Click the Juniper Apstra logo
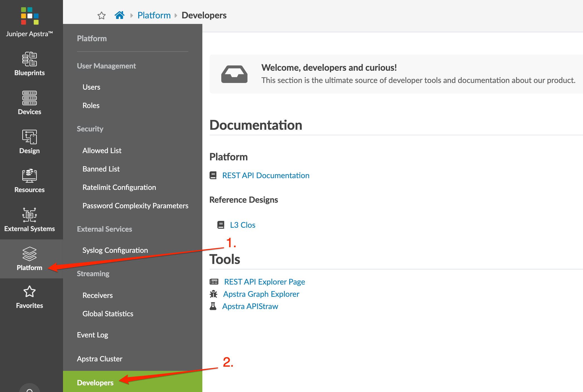The width and height of the screenshot is (583, 392). click(30, 16)
